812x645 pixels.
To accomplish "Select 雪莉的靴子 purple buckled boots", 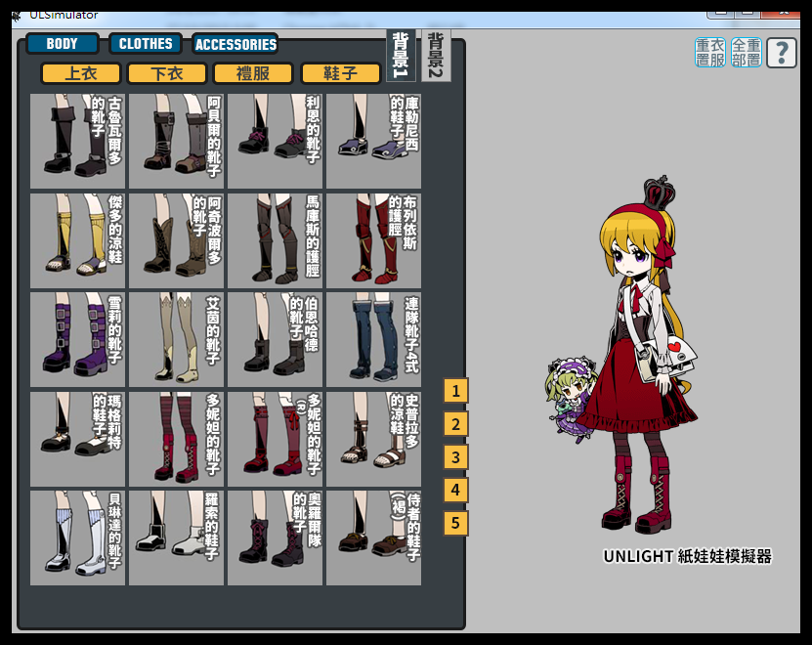I will [x=77, y=340].
